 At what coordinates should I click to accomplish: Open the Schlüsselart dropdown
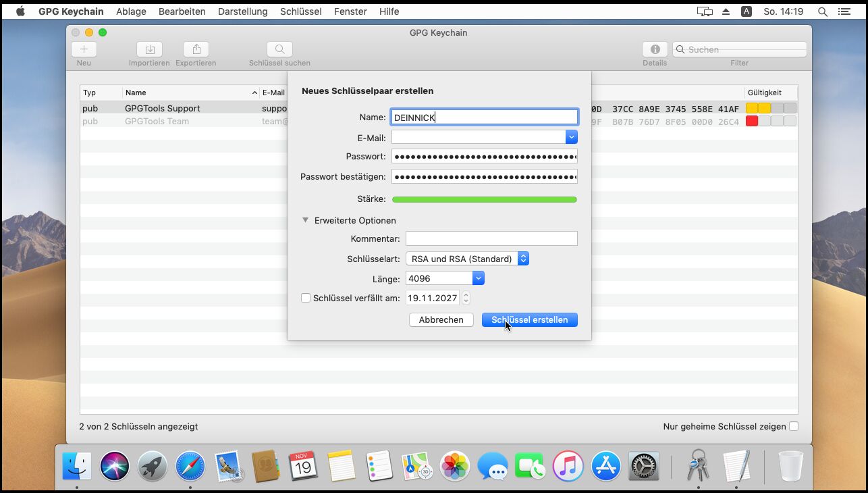pyautogui.click(x=467, y=259)
